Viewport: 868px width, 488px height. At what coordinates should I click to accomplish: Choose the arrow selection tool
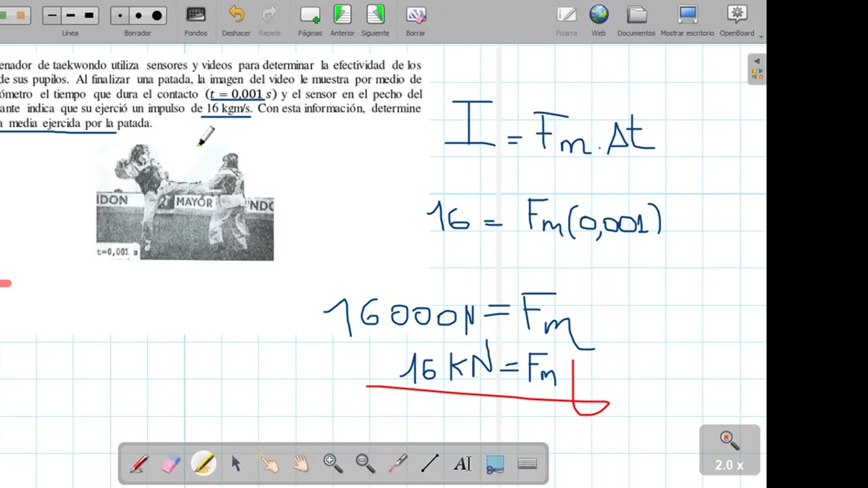tap(235, 464)
